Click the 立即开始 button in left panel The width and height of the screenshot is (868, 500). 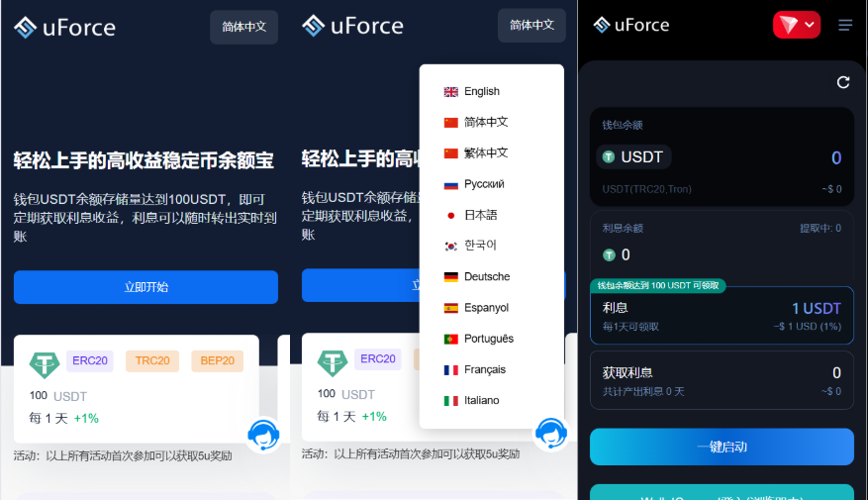coord(145,287)
